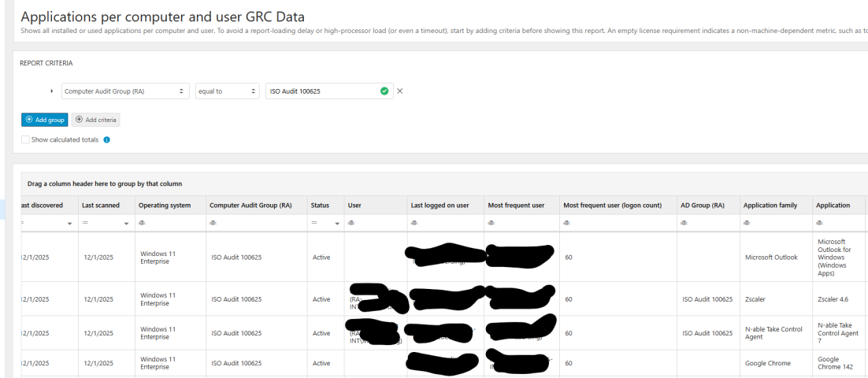Click the equals operator icon under Last scanned
The height and width of the screenshot is (378, 868).
pos(85,223)
